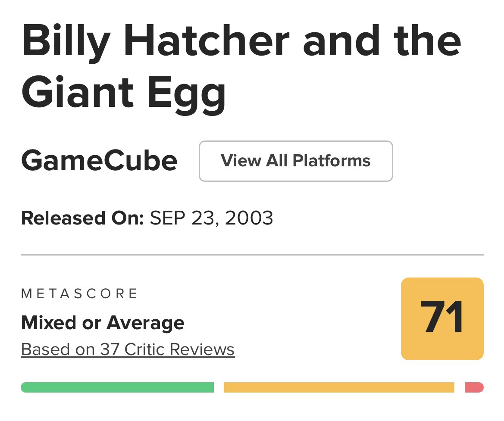The height and width of the screenshot is (421, 504).
Task: Click the horizontal divider below the release date
Action: click(252, 255)
